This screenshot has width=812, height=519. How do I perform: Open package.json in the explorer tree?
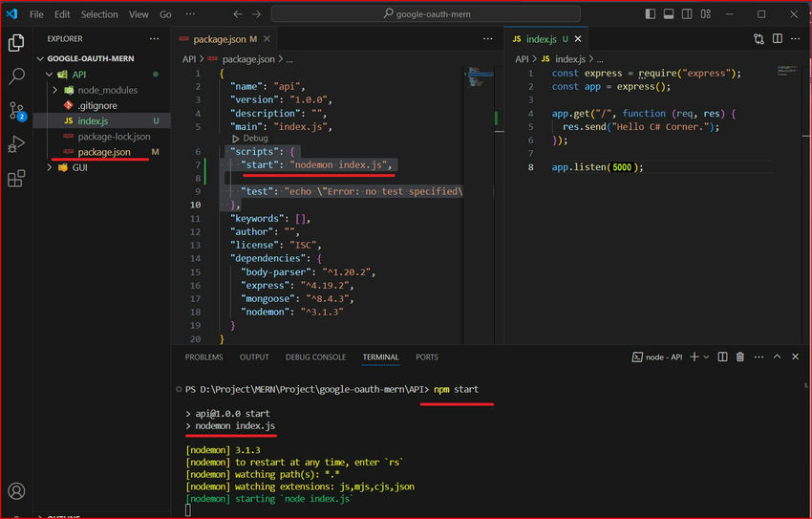coord(104,152)
